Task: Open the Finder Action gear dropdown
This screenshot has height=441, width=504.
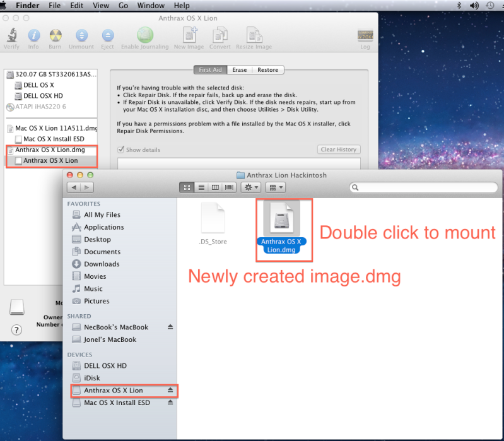Action: point(251,187)
